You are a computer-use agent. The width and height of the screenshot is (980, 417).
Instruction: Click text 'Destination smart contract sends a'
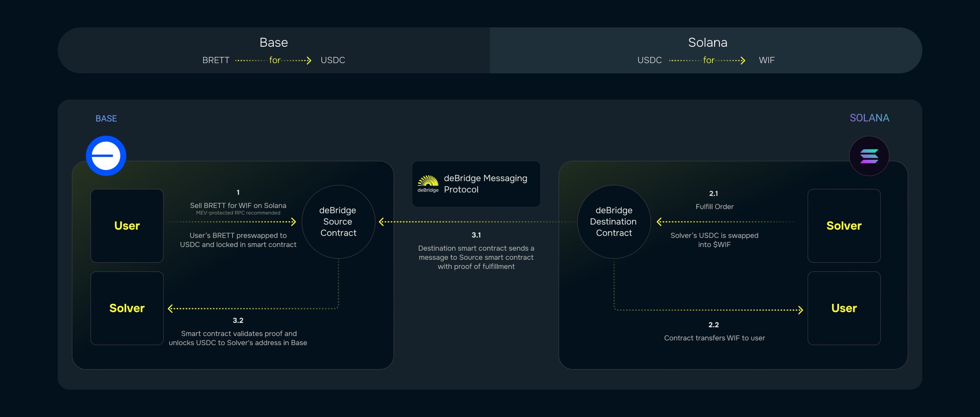(x=476, y=248)
